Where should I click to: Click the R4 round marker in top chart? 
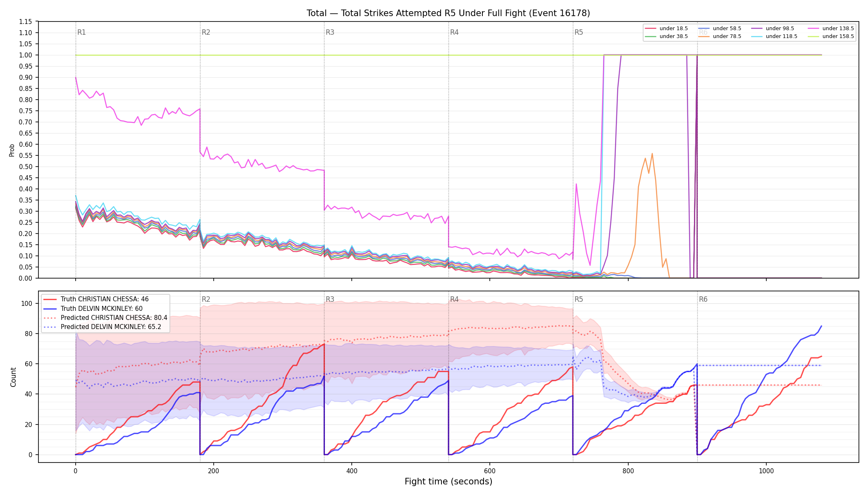454,32
